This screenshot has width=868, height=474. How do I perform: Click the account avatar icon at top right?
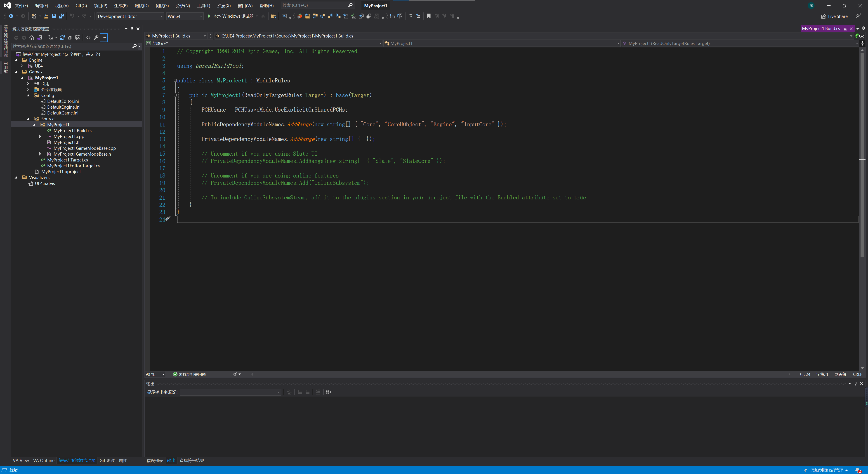click(811, 5)
